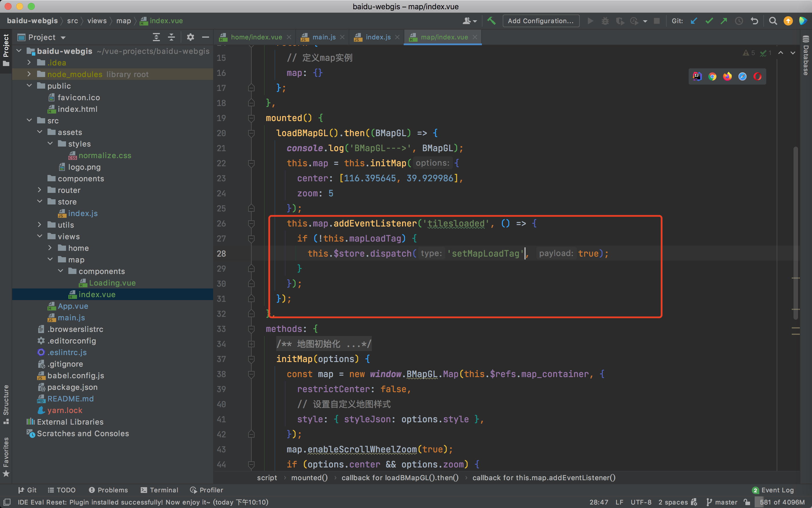Click Add Configuration... button
812x508 pixels.
(541, 21)
